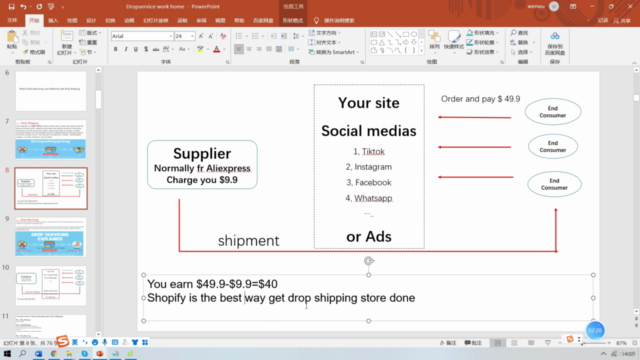This screenshot has height=360, width=640.
Task: Decrease list indent level icon
Action: coord(273,36)
